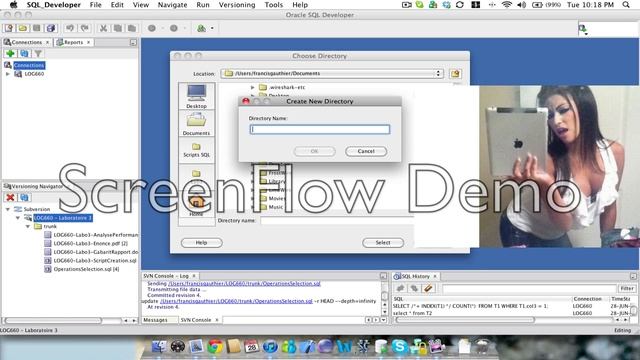Click Cancel in Create New Directory dialog
Image resolution: width=640 pixels, height=360 pixels.
366,151
